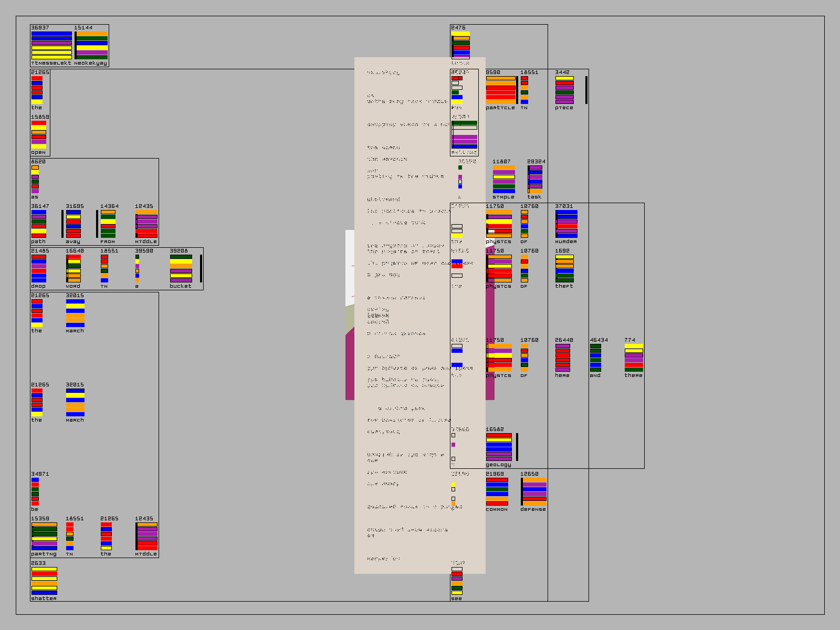Click the color bar glyph above 'bucket'

coord(181,269)
